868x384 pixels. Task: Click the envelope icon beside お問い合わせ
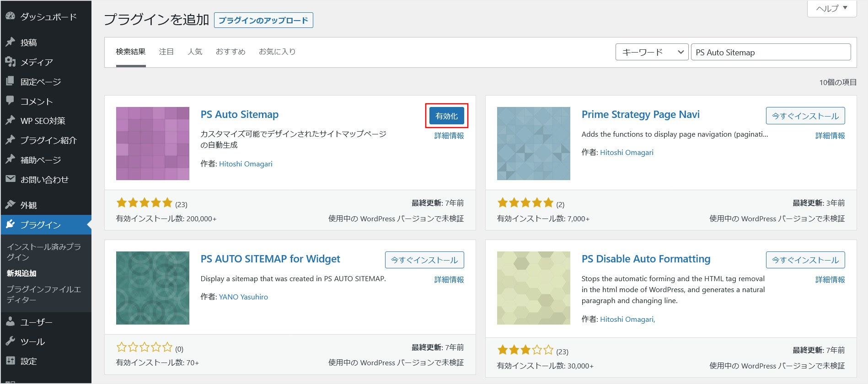10,179
